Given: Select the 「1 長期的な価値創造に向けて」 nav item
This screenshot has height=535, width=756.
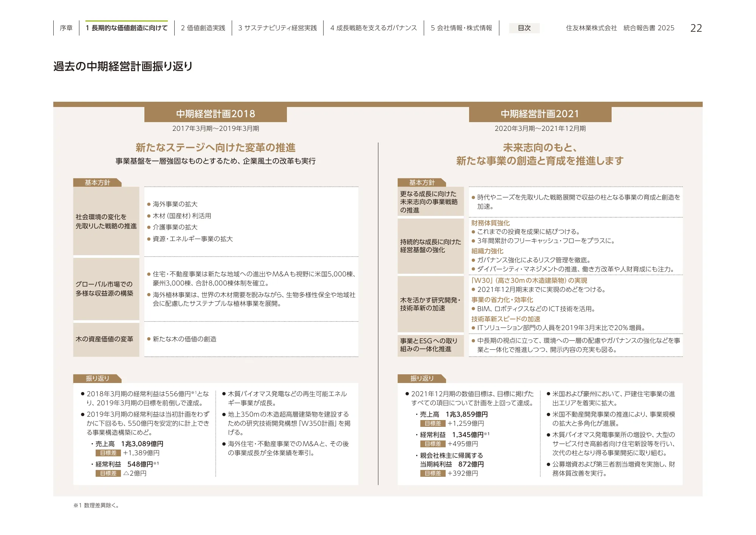Looking at the screenshot, I should (x=127, y=27).
